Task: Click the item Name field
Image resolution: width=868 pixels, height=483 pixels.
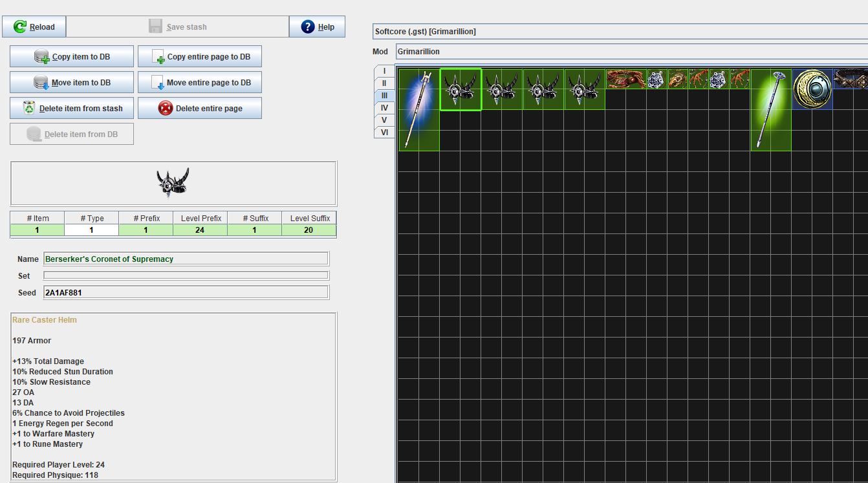Action: 186,259
